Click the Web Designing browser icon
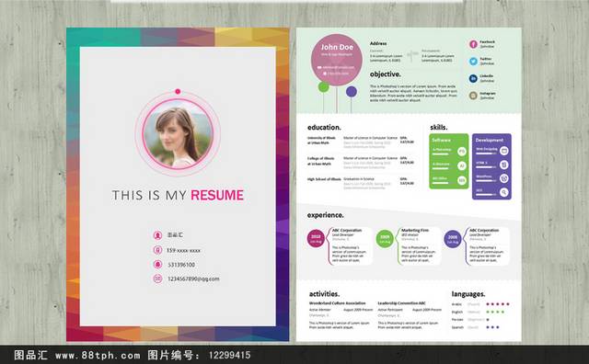Screen dimensions: 589x364 tap(504, 151)
